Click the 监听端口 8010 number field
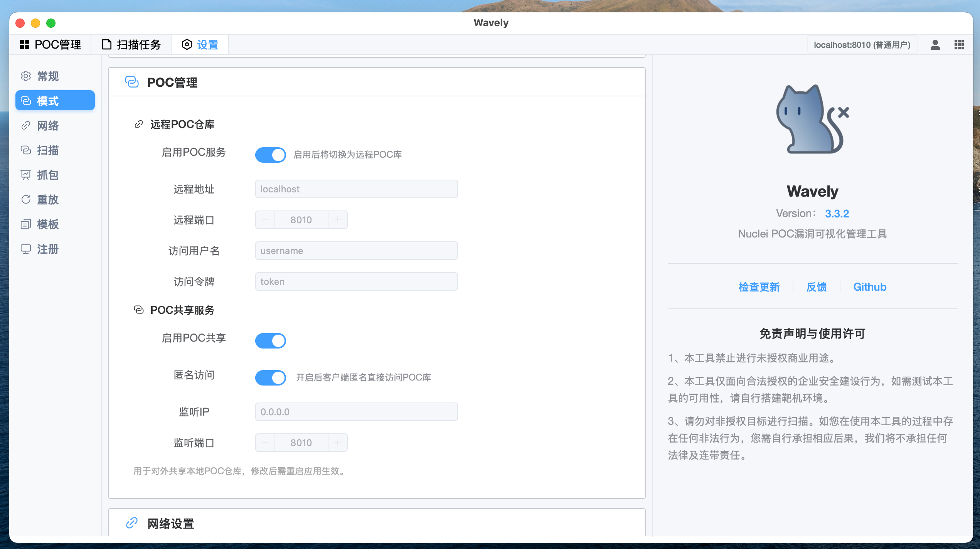The height and width of the screenshot is (549, 980). click(301, 443)
